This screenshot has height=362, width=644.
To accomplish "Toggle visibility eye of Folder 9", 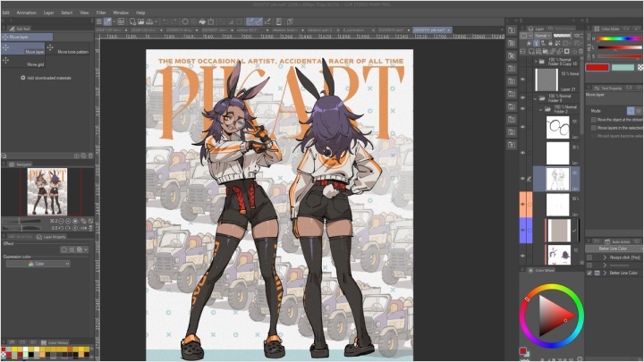I will coord(522,97).
